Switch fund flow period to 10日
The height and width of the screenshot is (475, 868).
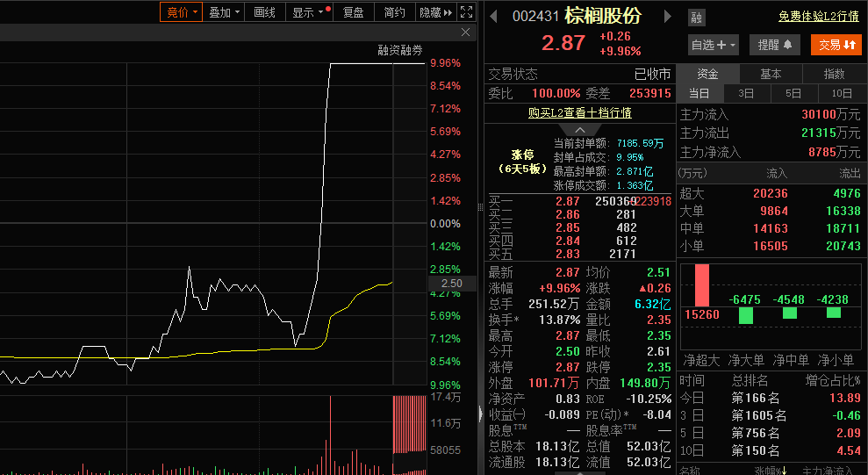tap(842, 94)
